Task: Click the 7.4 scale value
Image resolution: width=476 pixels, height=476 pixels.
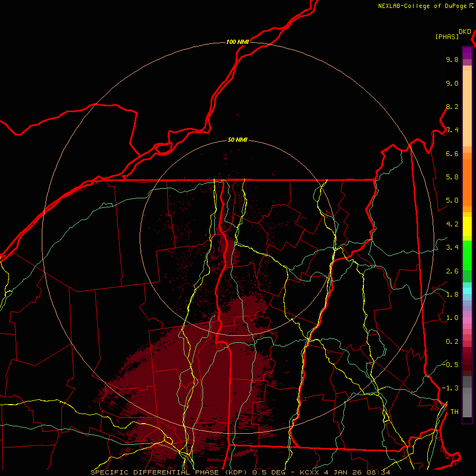Action: (452, 130)
